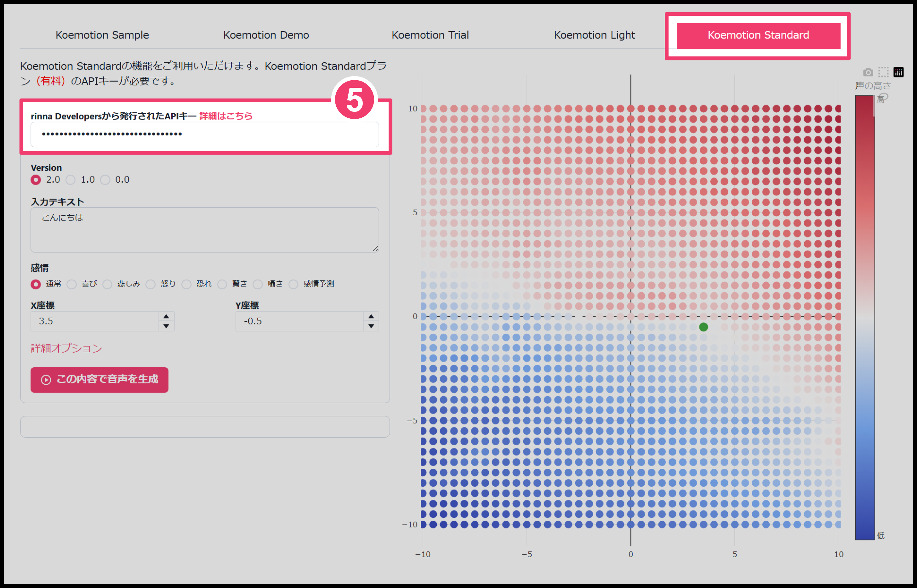
Task: Pick Version 0.0 radio button
Action: pos(105,180)
